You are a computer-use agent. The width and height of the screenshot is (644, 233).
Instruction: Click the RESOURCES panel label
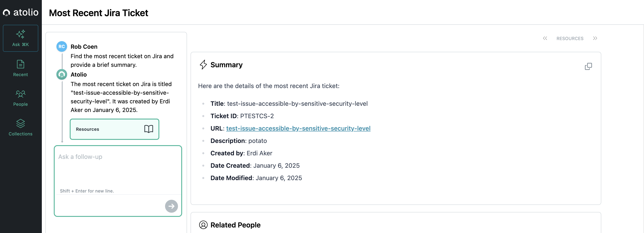[570, 39]
